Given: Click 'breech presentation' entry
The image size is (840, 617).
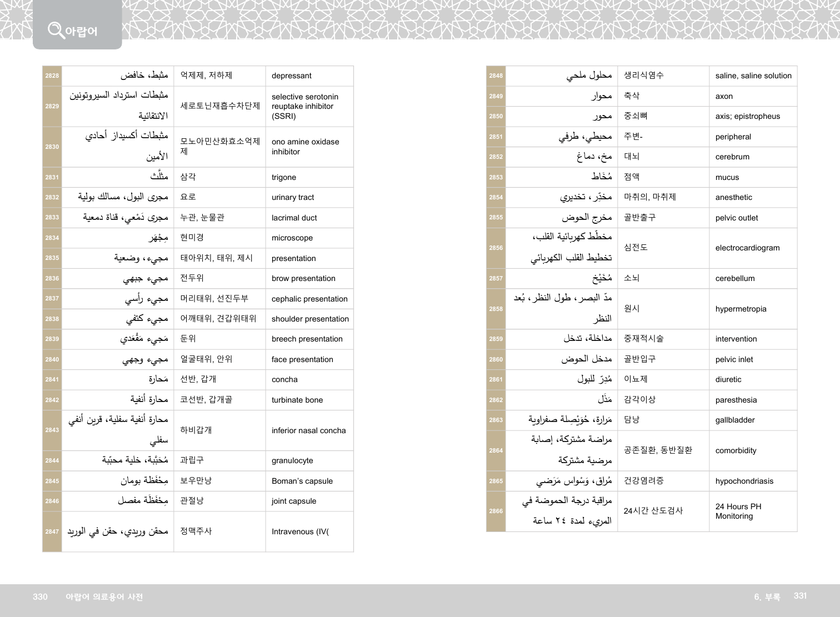Looking at the screenshot, I should (307, 339).
